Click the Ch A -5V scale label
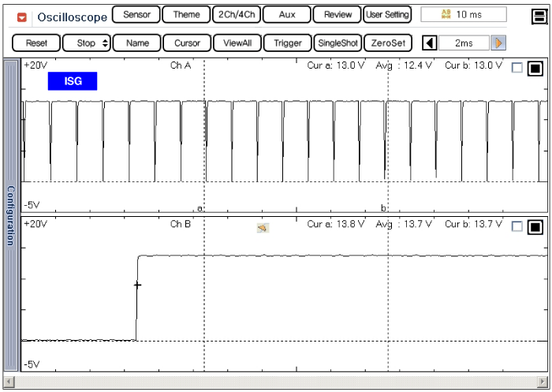 (x=32, y=204)
